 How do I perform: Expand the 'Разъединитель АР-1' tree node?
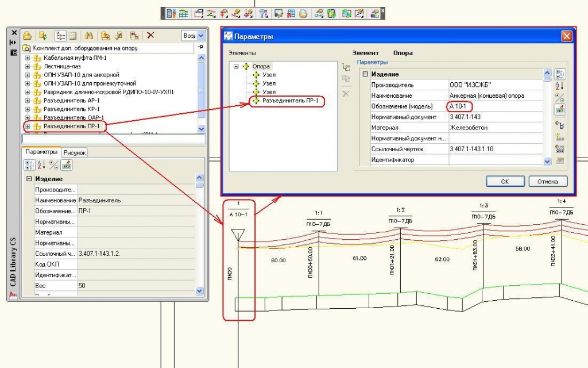click(28, 101)
